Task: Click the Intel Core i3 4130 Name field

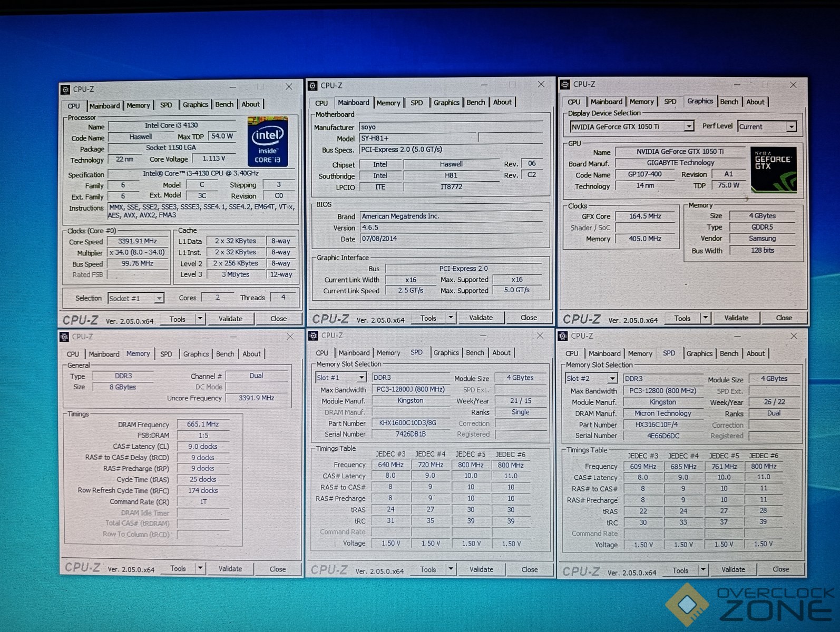Action: pos(171,125)
